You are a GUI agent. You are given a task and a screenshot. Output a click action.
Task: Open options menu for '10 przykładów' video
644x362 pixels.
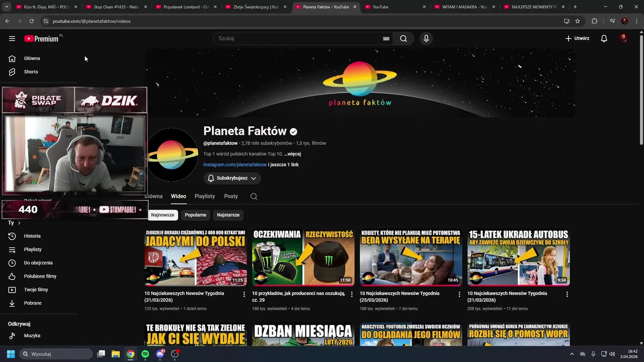pos(352,294)
